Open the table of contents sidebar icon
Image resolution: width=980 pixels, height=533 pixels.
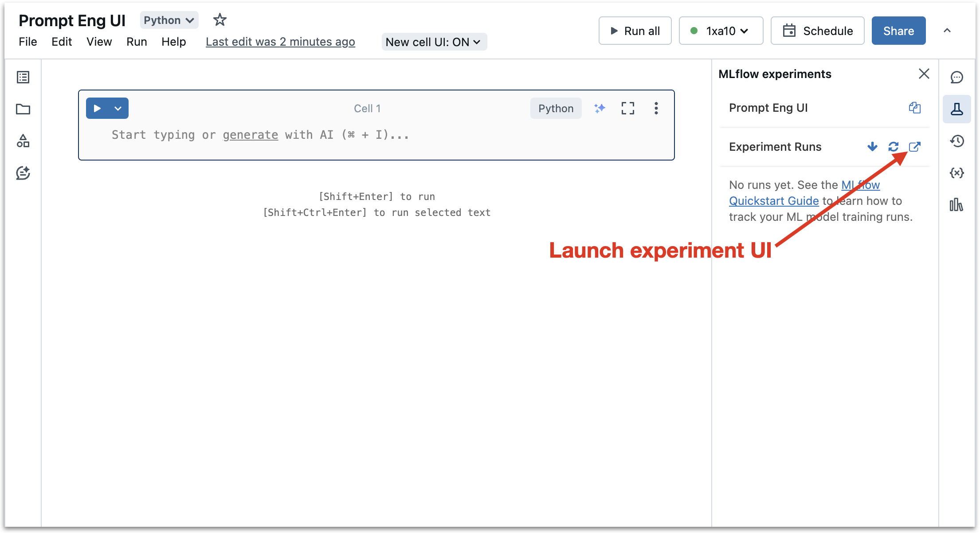[x=23, y=77]
